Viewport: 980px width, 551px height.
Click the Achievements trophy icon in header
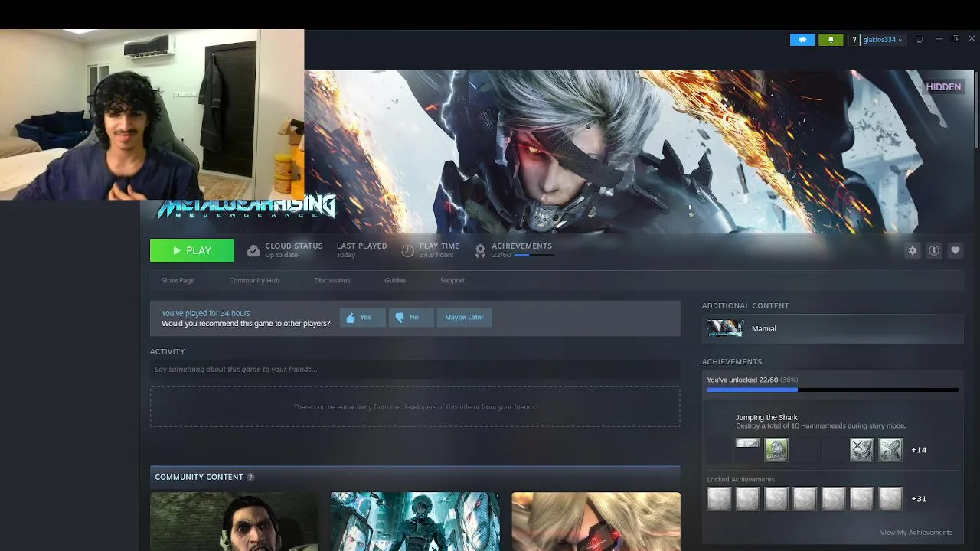pos(480,250)
